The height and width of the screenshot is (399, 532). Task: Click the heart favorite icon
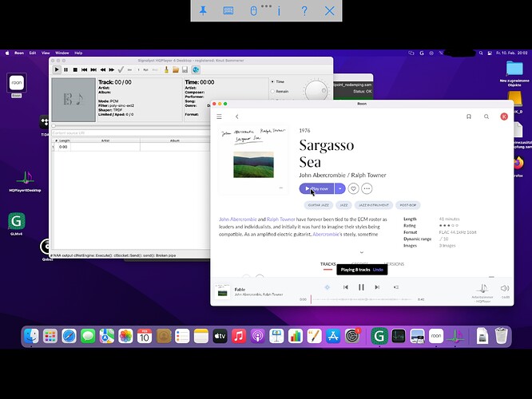353,188
